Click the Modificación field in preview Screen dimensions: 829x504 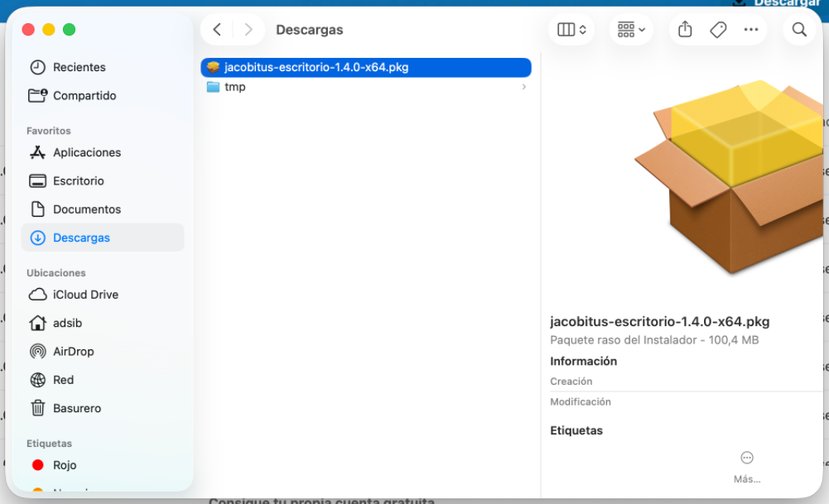pyautogui.click(x=580, y=402)
